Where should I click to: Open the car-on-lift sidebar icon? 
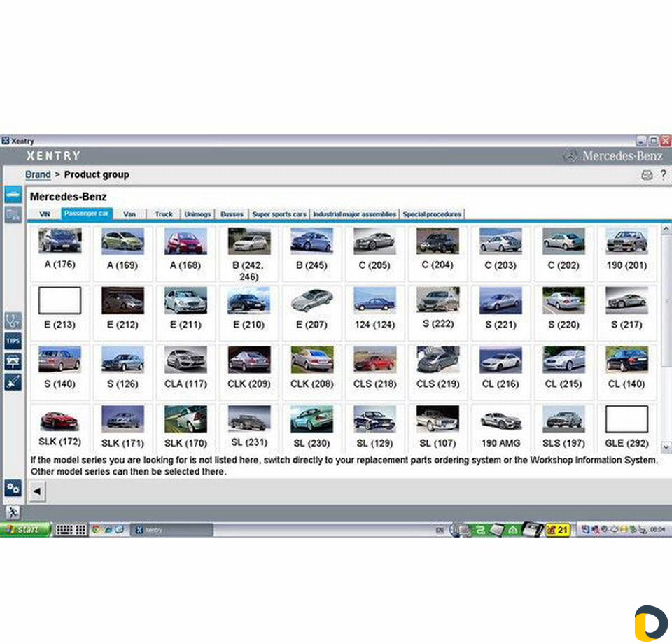click(13, 361)
